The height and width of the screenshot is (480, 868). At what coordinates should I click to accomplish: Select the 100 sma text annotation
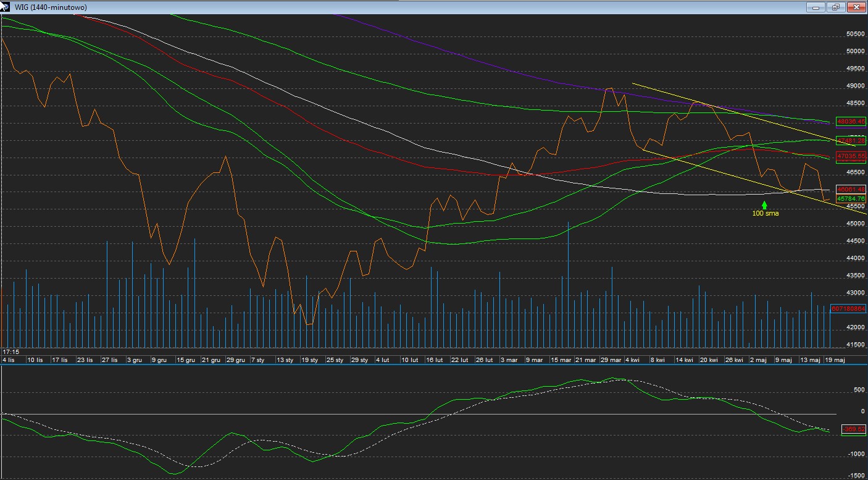click(x=765, y=214)
